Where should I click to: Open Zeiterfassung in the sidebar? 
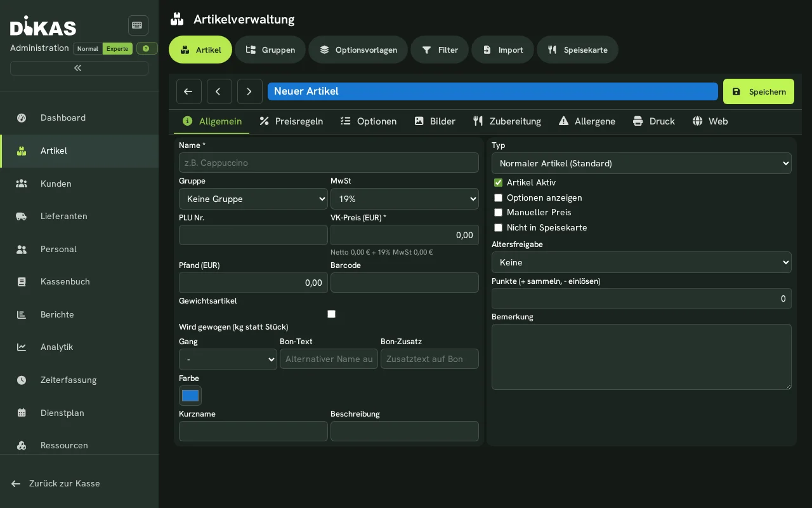pyautogui.click(x=79, y=380)
